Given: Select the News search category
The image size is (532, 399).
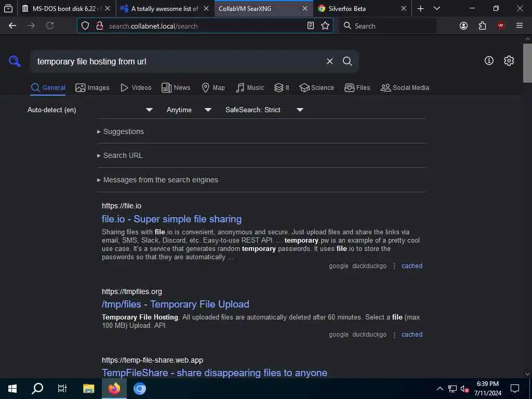Looking at the screenshot, I should (176, 87).
